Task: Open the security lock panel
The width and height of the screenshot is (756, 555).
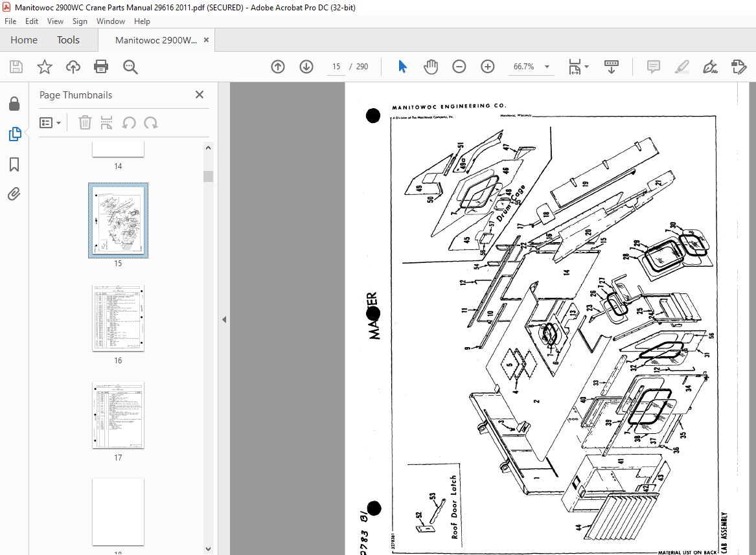Action: [14, 104]
